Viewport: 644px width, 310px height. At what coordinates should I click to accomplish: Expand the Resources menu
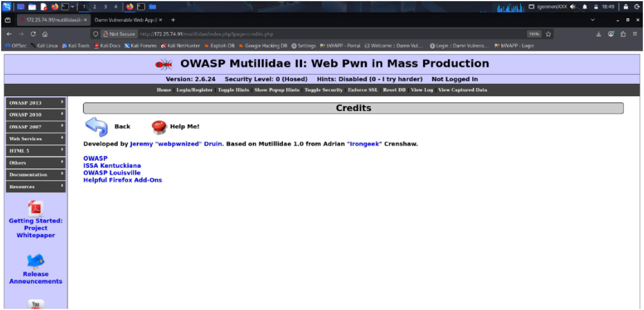coord(36,187)
